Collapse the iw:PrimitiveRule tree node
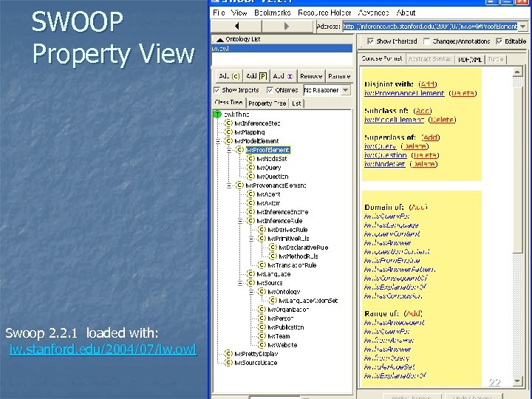 coord(251,239)
